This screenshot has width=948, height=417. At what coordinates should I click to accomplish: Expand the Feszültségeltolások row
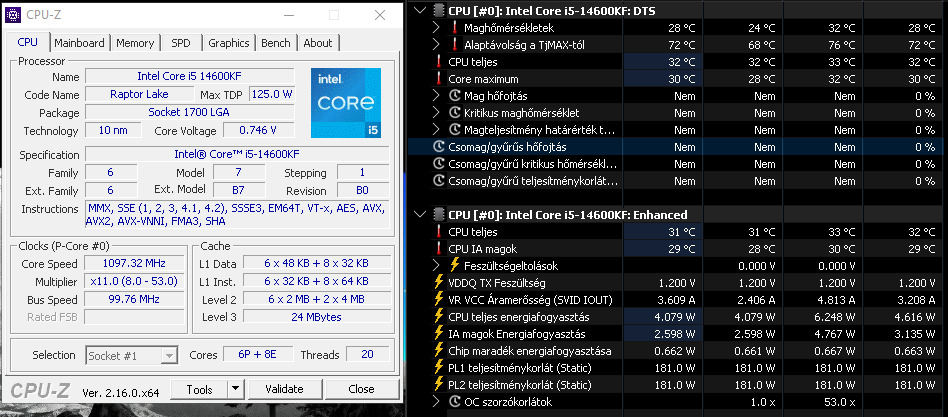click(x=437, y=265)
